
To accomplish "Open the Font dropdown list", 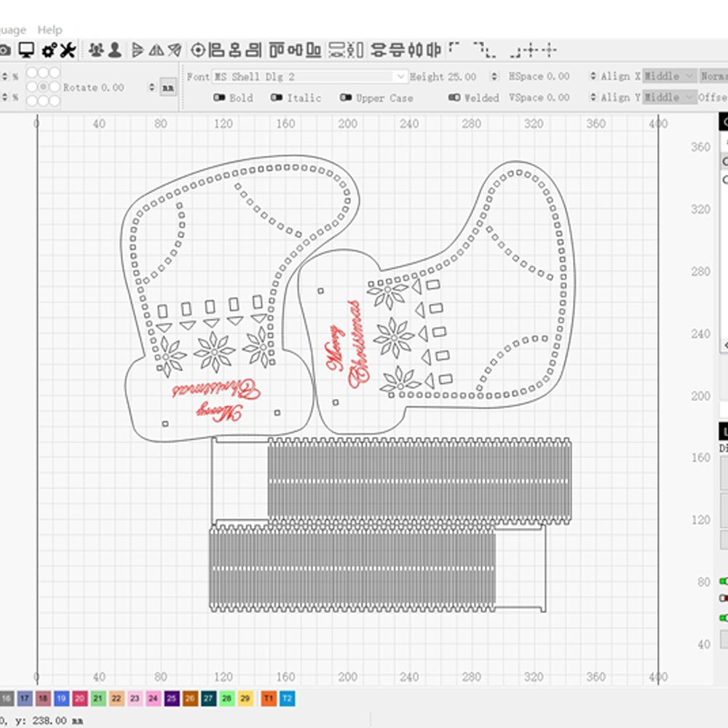I will click(x=400, y=76).
